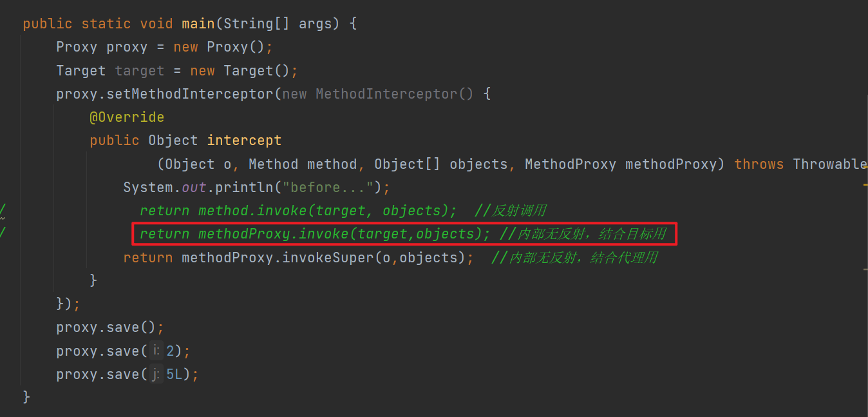The image size is (868, 417).
Task: Click the throws keyword
Action: point(759,164)
